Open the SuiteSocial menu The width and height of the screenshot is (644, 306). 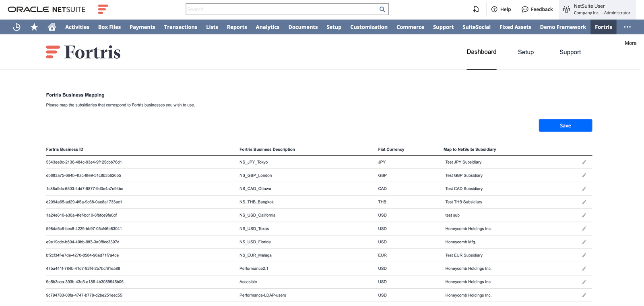[477, 27]
